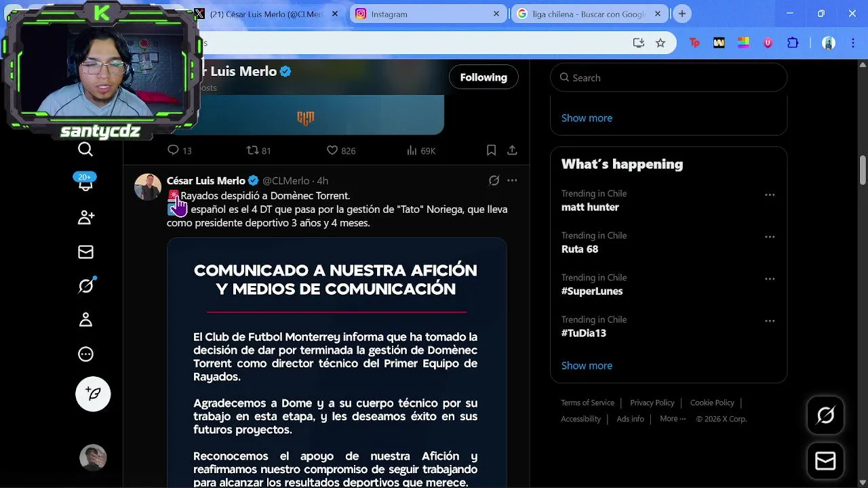Switch to César Luis Merlo X tab
This screenshot has width=868, height=488.
tap(267, 14)
